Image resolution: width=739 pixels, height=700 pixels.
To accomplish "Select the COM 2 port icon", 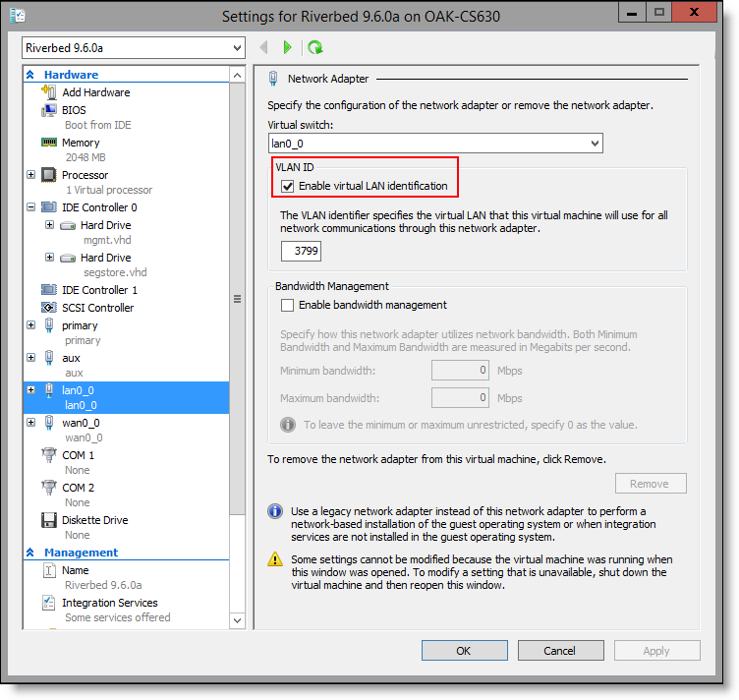I will coord(48,488).
